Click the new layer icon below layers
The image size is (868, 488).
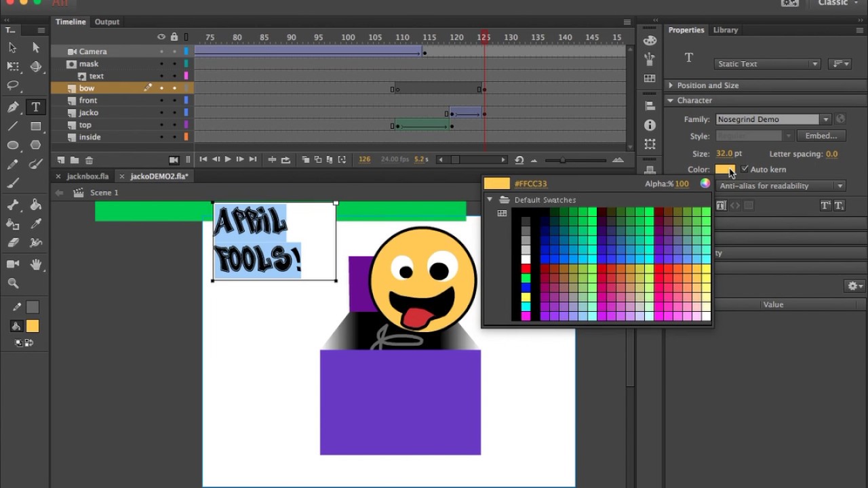[x=61, y=160]
